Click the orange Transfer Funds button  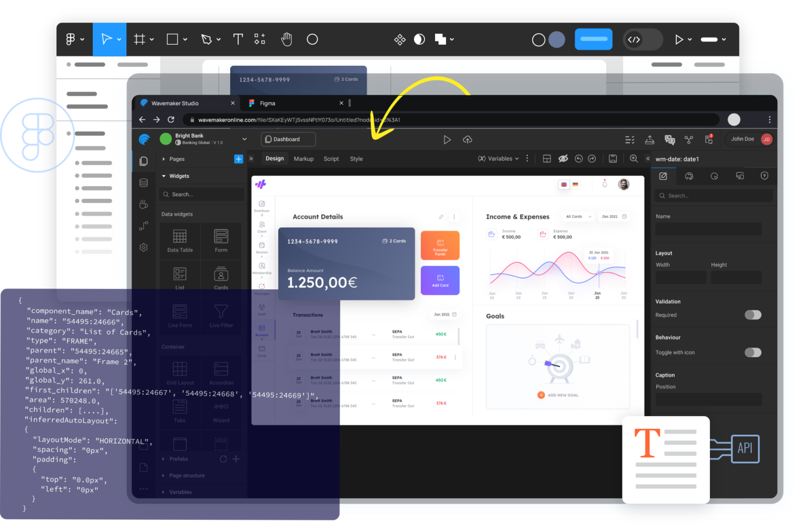440,246
